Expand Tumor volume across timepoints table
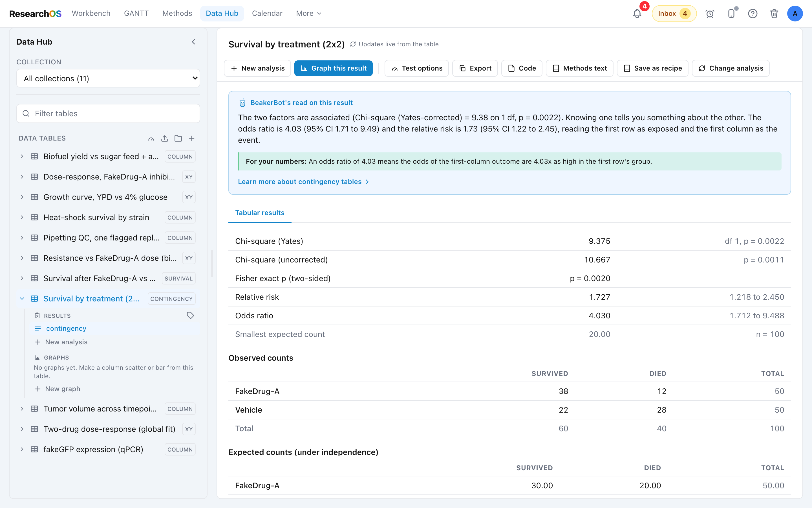This screenshot has width=812, height=508. pos(22,409)
